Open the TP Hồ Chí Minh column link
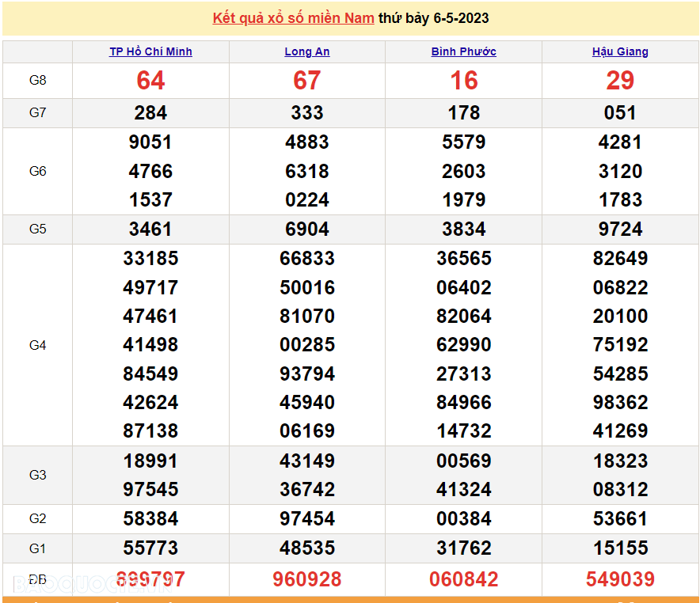 point(150,51)
